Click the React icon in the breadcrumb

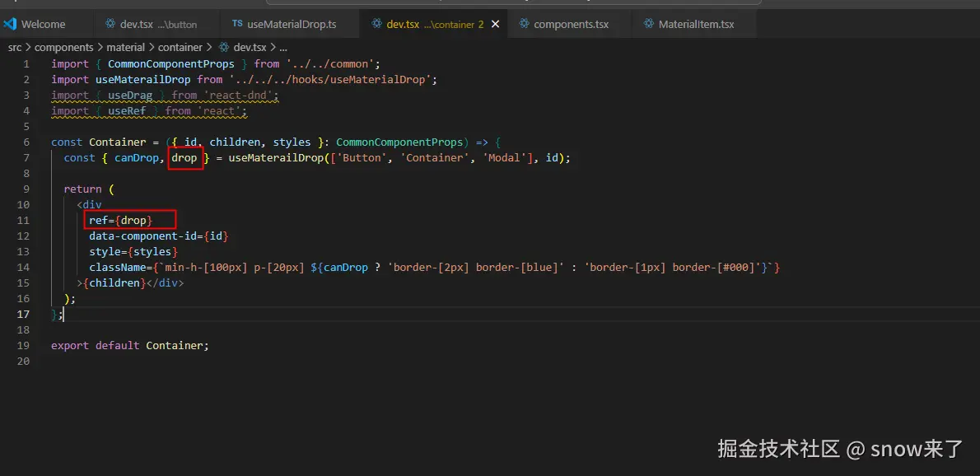[224, 48]
